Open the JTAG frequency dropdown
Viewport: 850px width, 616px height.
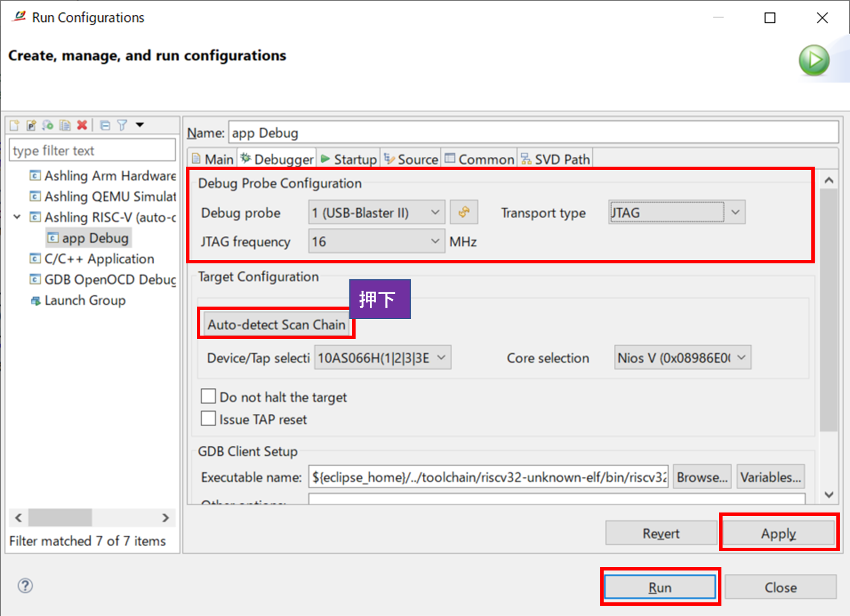coord(435,241)
